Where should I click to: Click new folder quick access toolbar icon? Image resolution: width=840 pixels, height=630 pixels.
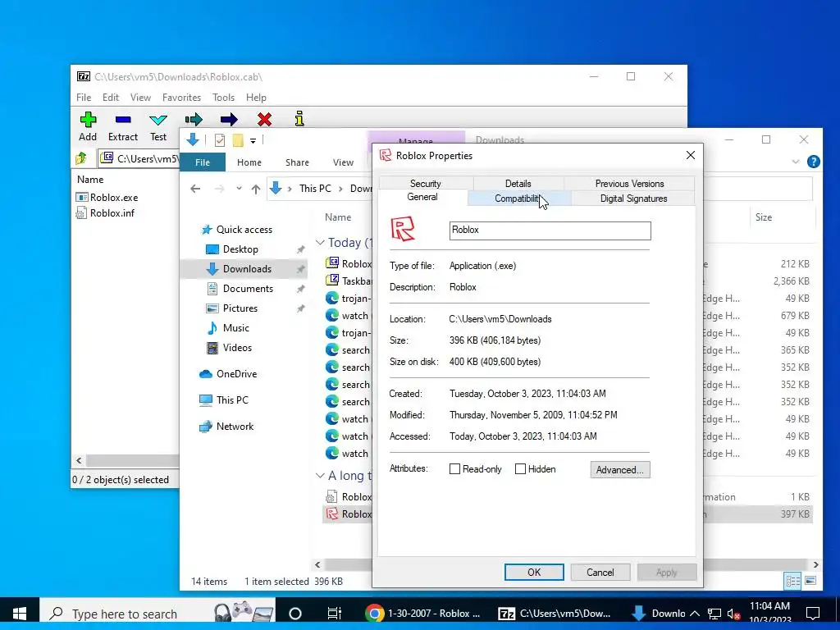point(238,140)
